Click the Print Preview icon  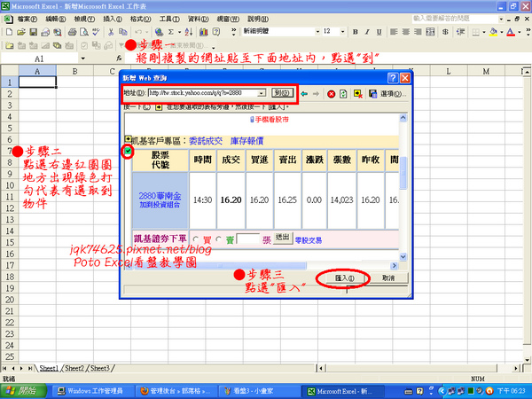point(84,32)
